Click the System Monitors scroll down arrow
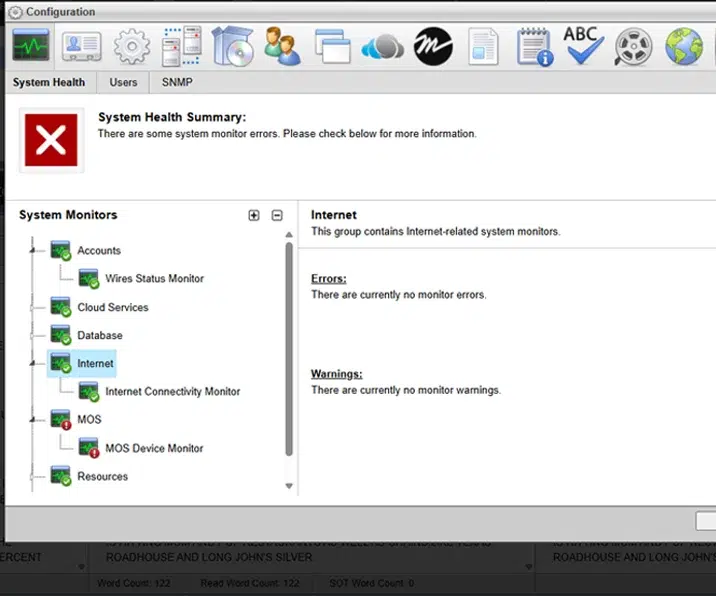 pos(289,486)
